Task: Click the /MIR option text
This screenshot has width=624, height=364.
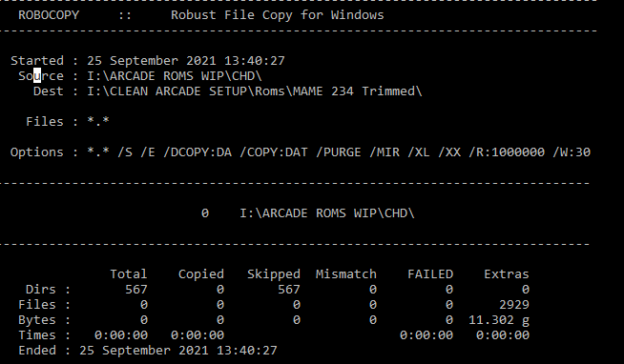Action: click(x=385, y=152)
